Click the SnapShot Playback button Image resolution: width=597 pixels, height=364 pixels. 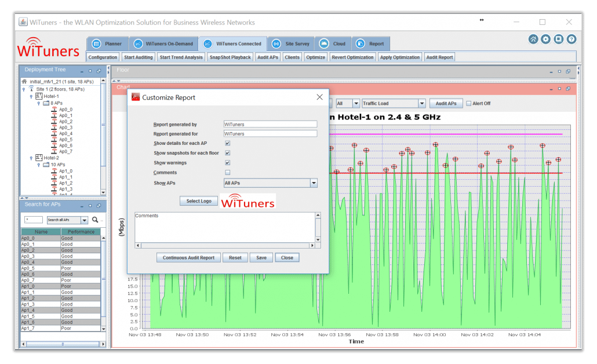(230, 57)
